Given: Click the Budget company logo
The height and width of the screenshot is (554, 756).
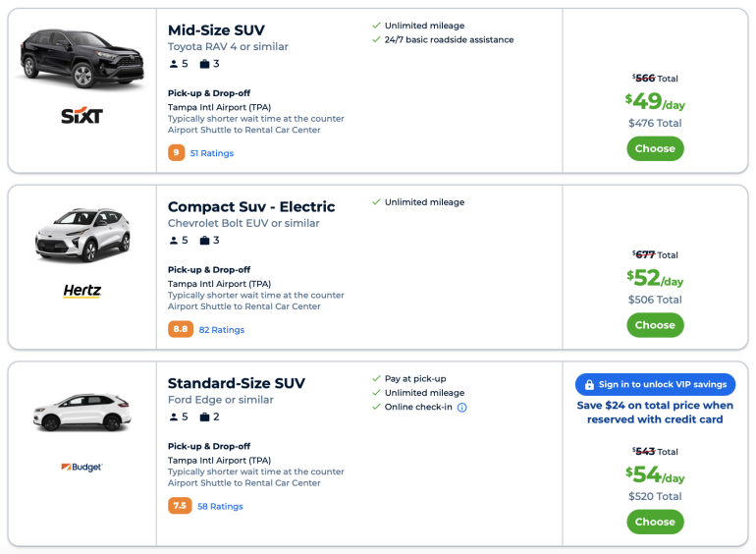Looking at the screenshot, I should (81, 467).
